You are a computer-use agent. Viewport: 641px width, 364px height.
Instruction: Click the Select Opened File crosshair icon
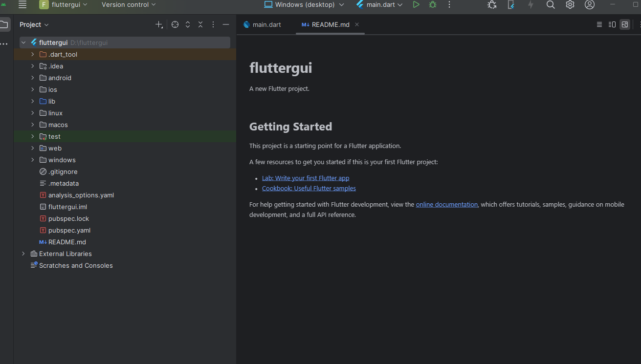coord(175,24)
